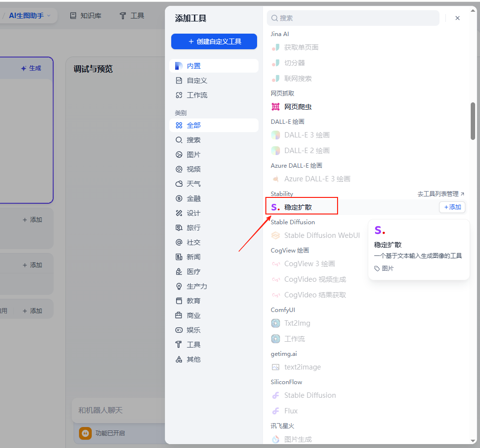Click the Stable Diffusion WebUI icon

pyautogui.click(x=276, y=235)
